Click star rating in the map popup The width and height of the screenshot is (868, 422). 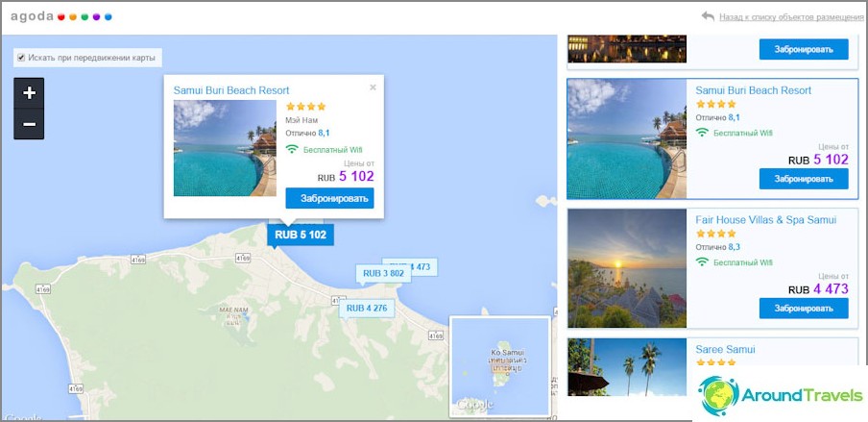point(305,107)
